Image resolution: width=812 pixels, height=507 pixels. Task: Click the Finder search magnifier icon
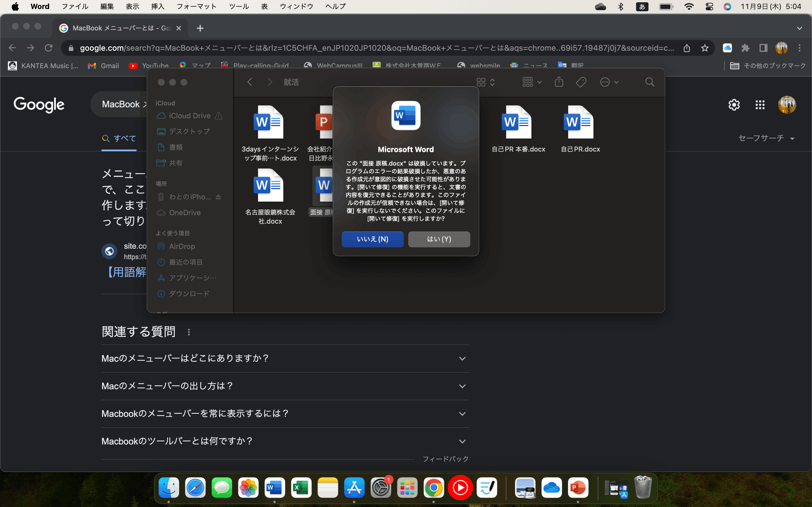point(650,82)
